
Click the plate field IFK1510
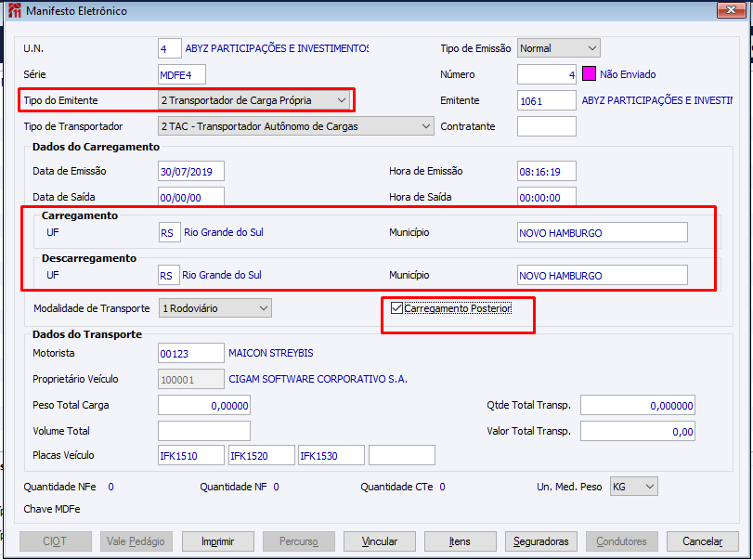191,455
